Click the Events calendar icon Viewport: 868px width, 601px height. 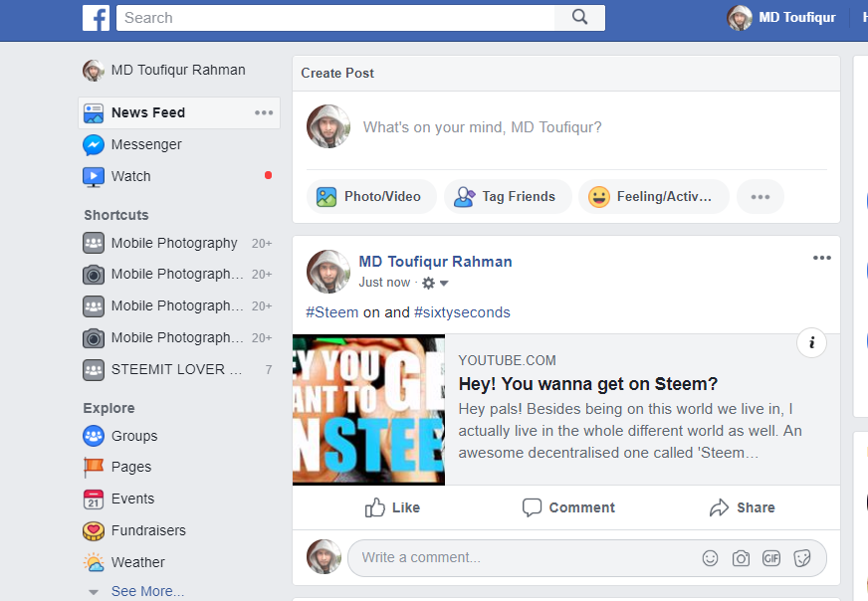point(94,500)
